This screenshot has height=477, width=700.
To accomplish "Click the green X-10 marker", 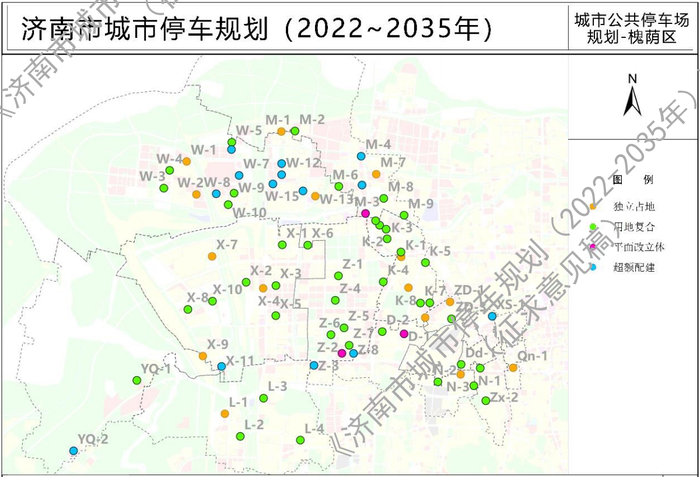I will pos(212,301).
